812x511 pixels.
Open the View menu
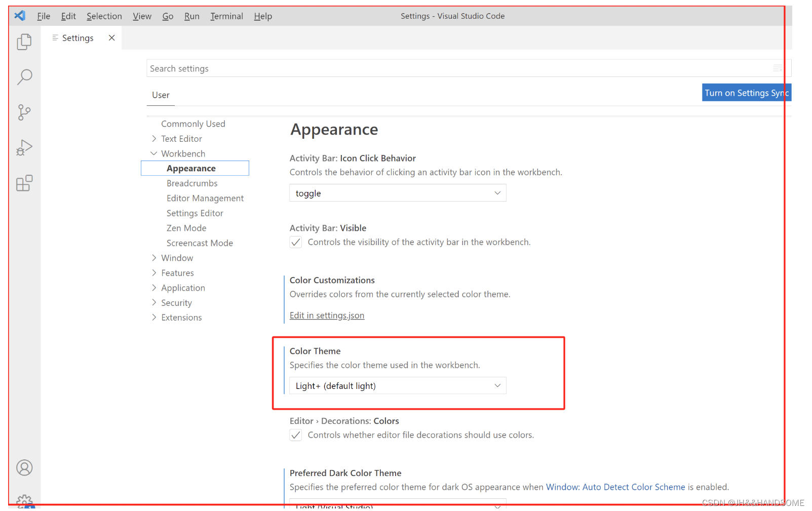tap(142, 16)
